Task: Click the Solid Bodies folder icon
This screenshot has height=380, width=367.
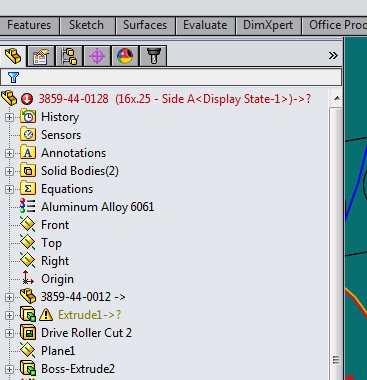Action: tap(28, 171)
